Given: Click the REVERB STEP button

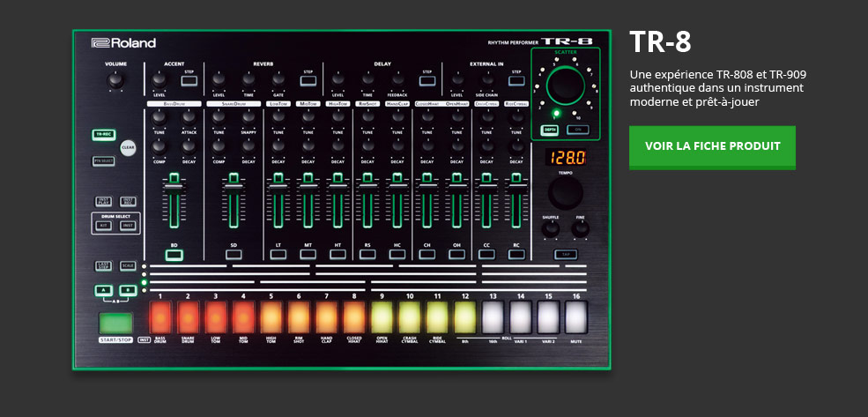Looking at the screenshot, I should tap(308, 81).
